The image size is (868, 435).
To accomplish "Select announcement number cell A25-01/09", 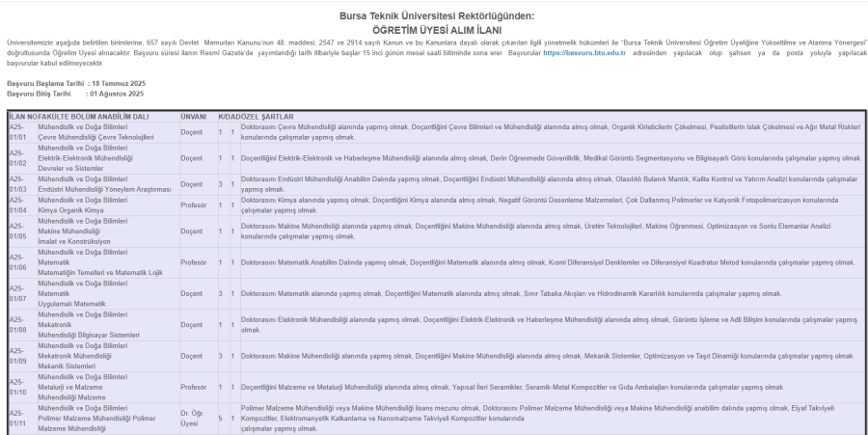I will pyautogui.click(x=23, y=357).
